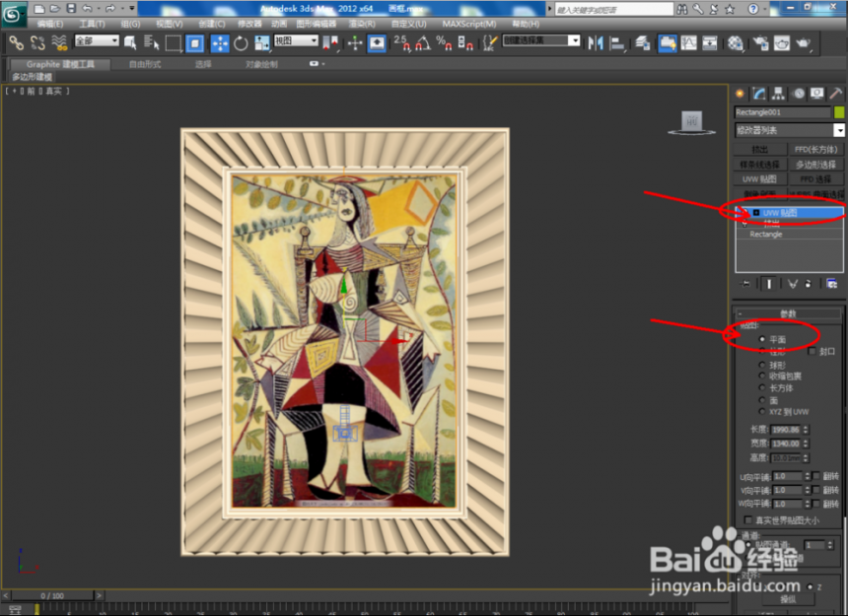Select the Unlink Selection tool

(37, 42)
